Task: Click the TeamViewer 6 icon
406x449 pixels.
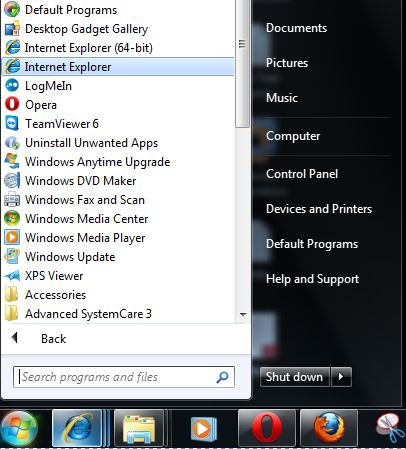Action: coord(12,124)
